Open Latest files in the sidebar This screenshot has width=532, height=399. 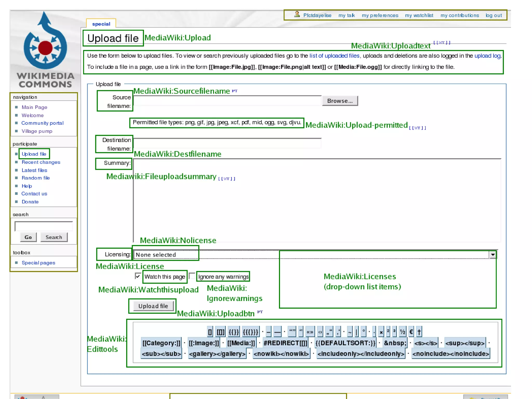34,170
